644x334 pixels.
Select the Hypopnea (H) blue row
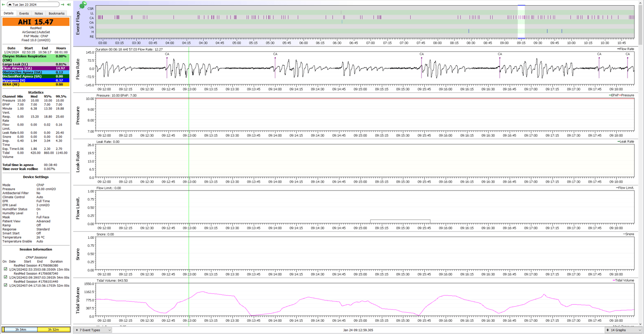(36, 80)
